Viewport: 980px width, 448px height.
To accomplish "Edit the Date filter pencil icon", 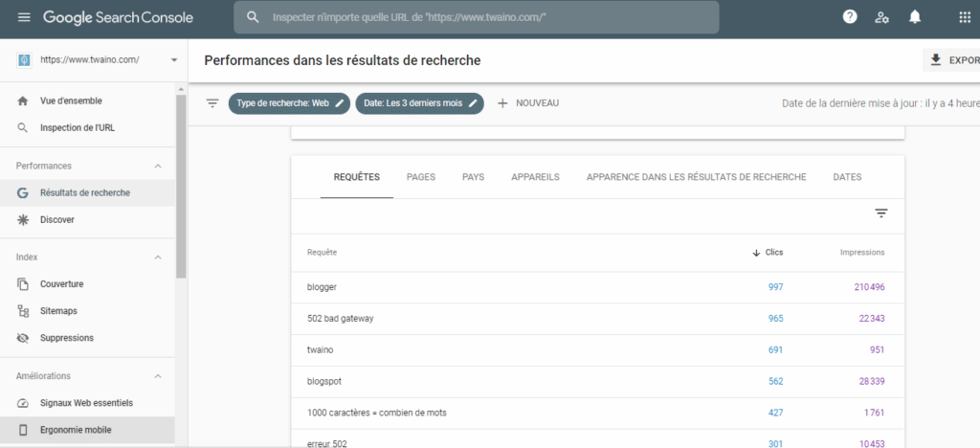I will point(472,103).
